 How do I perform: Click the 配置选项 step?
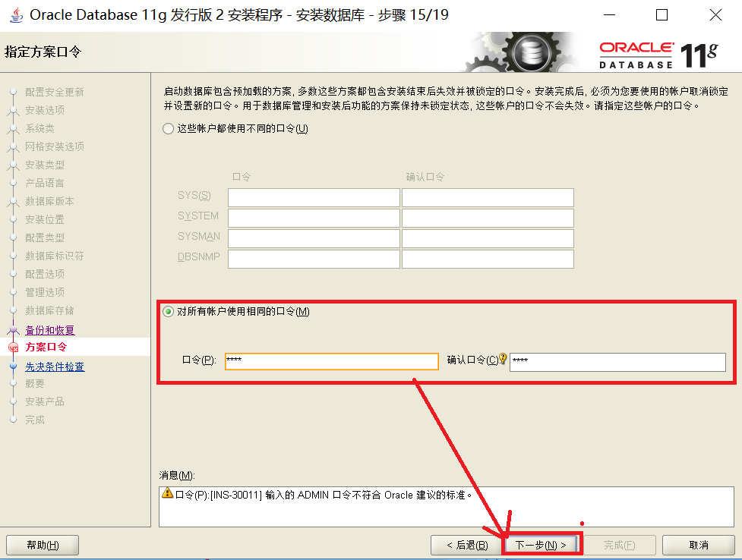tap(45, 274)
